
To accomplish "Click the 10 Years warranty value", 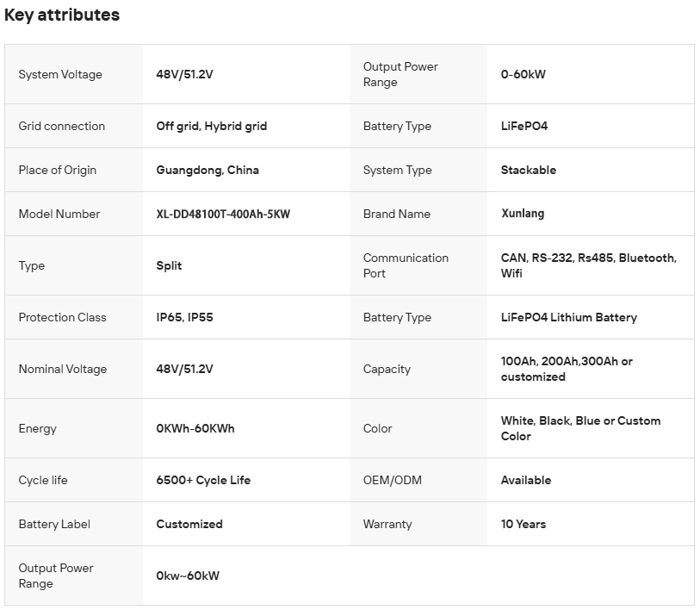I will [x=523, y=524].
